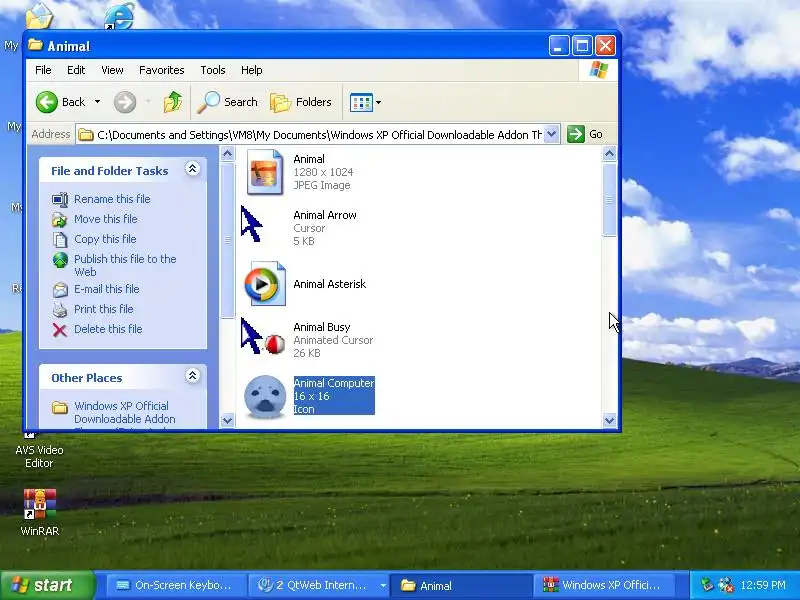Select the Animal Busy animated cursor icon
This screenshot has width=800, height=600.
pos(263,336)
